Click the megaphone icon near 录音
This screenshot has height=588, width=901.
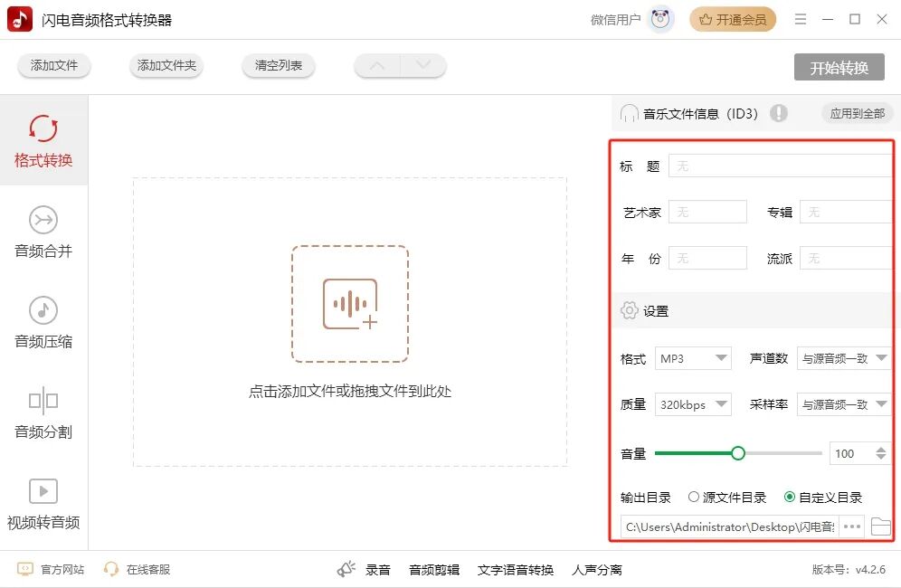point(346,569)
